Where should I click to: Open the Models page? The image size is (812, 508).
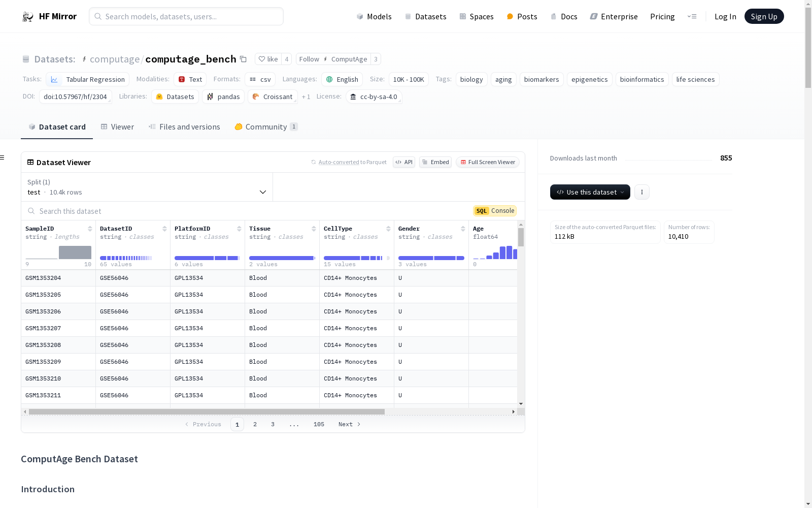[x=374, y=16]
